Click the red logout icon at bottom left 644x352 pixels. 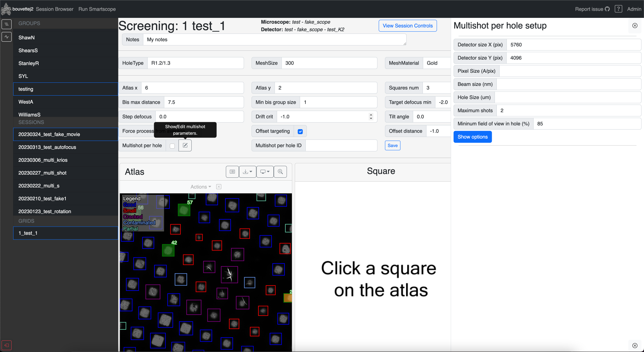7,345
